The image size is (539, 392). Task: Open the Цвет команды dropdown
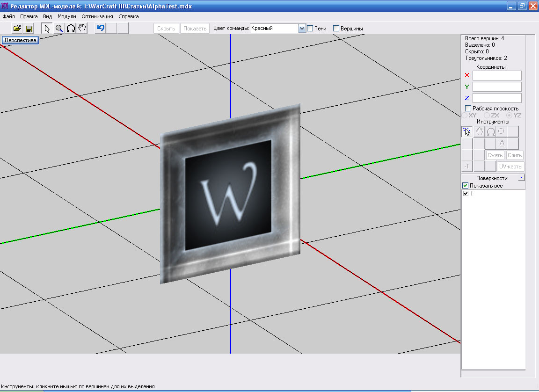(302, 29)
